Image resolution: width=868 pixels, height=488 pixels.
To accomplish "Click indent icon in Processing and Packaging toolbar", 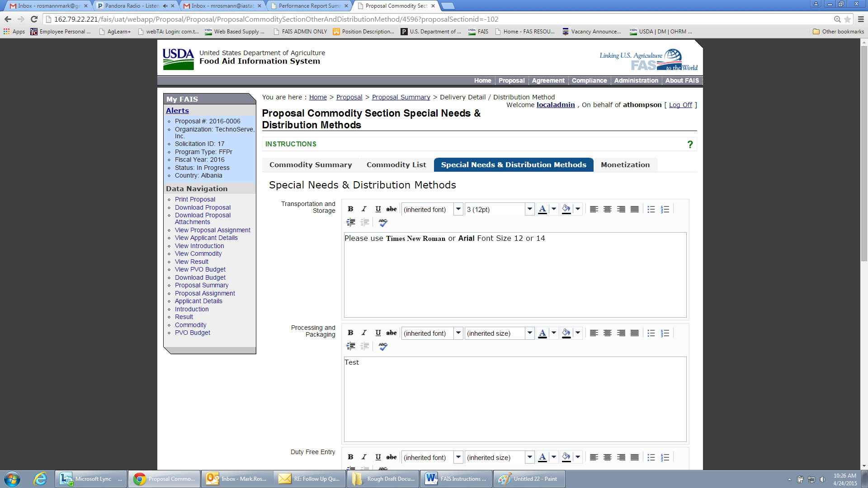I will tap(351, 346).
